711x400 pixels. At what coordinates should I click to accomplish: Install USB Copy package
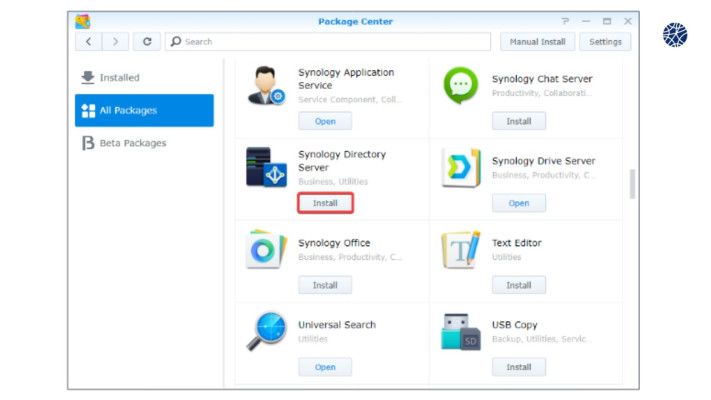(519, 367)
